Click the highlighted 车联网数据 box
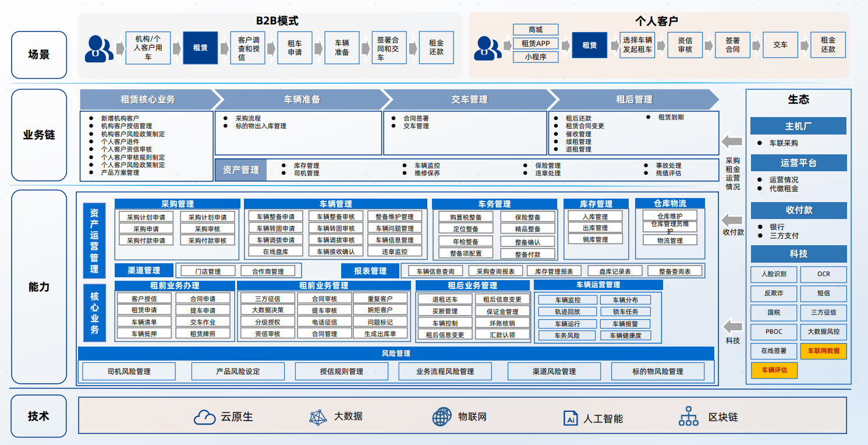868x445 pixels. pos(823,351)
